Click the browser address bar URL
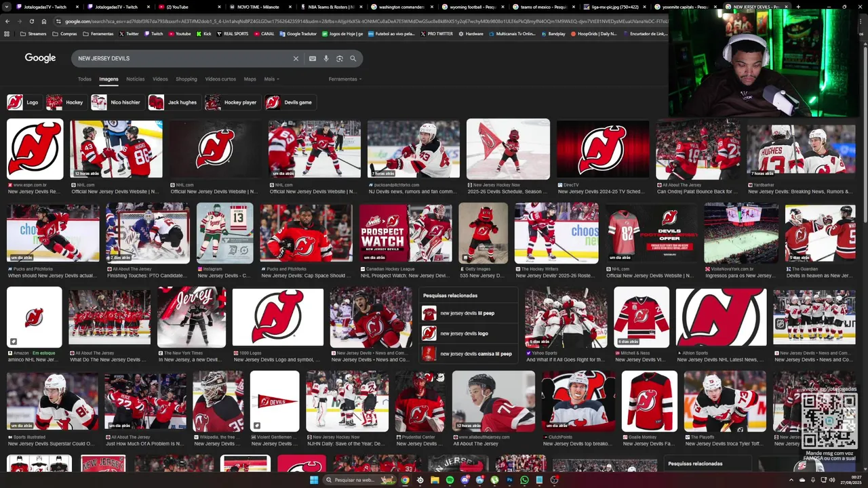The image size is (868, 488). tap(366, 21)
